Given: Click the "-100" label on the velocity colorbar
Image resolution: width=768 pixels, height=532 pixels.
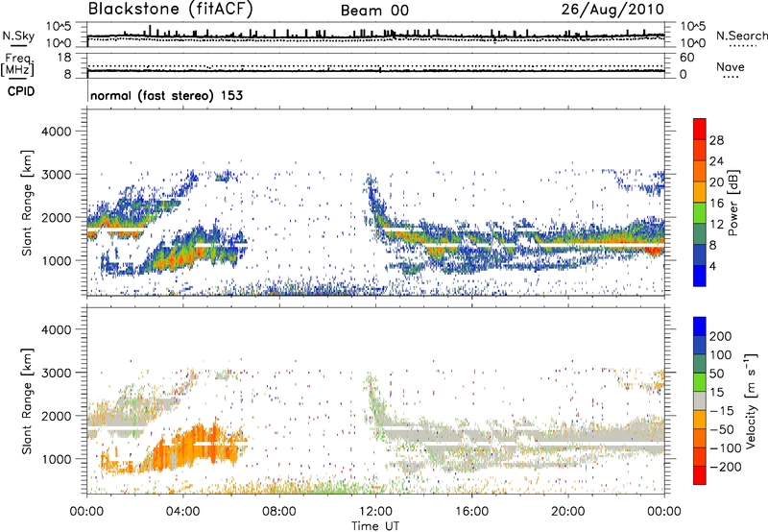Looking at the screenshot, I should coord(725,448).
